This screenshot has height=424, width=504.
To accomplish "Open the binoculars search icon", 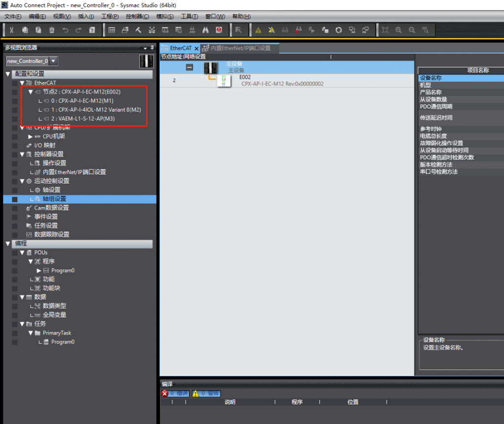I will [x=205, y=30].
